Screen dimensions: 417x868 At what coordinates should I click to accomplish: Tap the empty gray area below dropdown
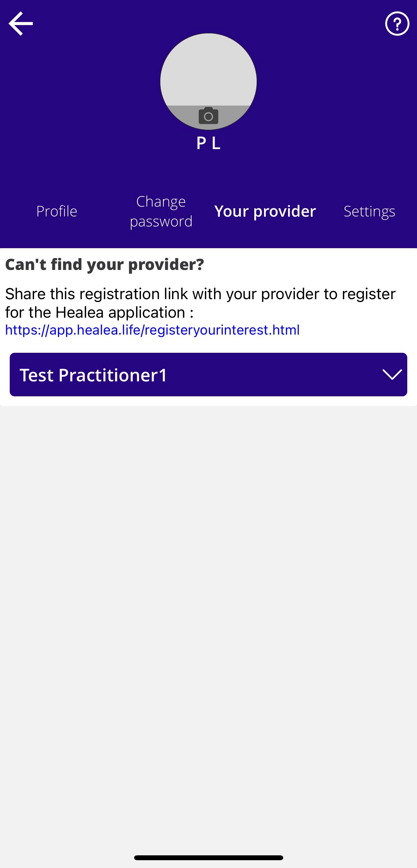pos(208,606)
